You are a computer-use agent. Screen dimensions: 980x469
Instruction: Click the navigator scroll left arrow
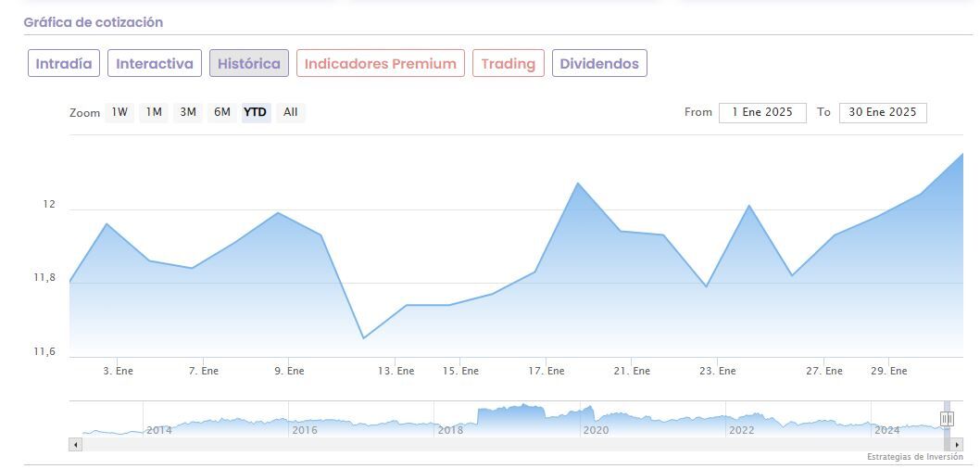coord(76,444)
